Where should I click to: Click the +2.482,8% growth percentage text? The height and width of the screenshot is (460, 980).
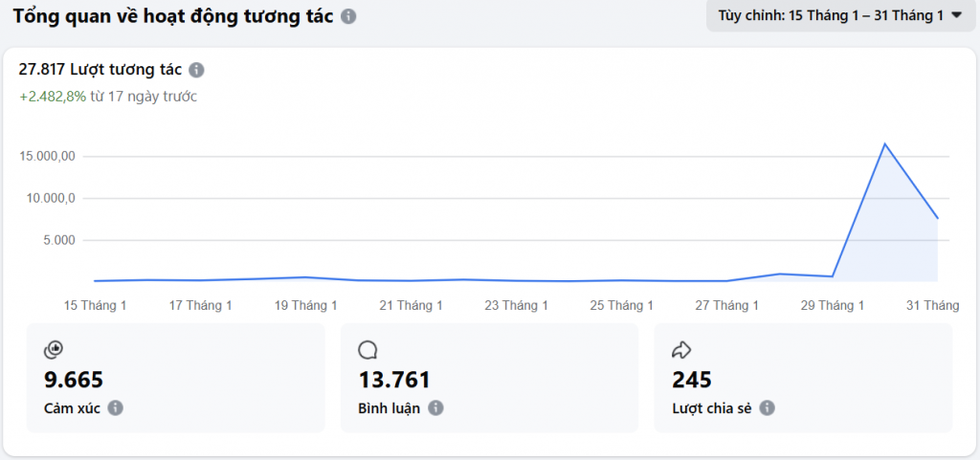53,97
